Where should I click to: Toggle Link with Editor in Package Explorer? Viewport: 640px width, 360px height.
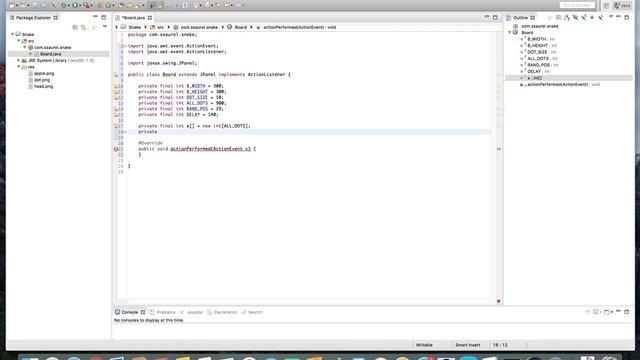click(x=84, y=27)
